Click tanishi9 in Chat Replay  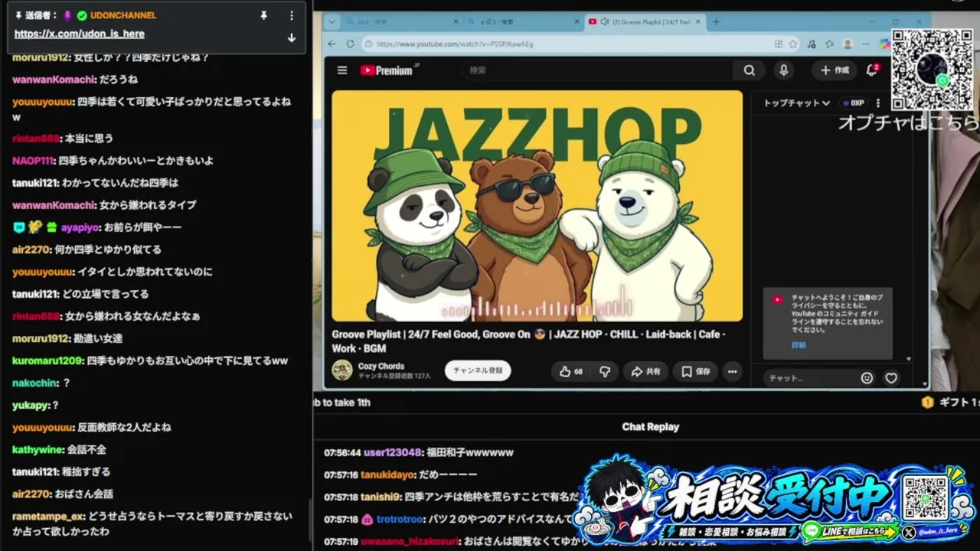click(381, 497)
